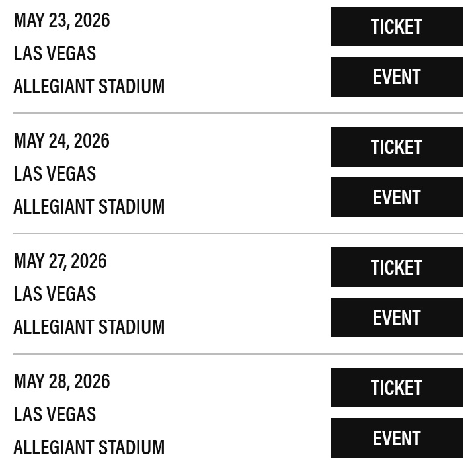Screen dimensions: 476x469
Task: Open EVENT for May 28, 2026
Action: tap(397, 438)
